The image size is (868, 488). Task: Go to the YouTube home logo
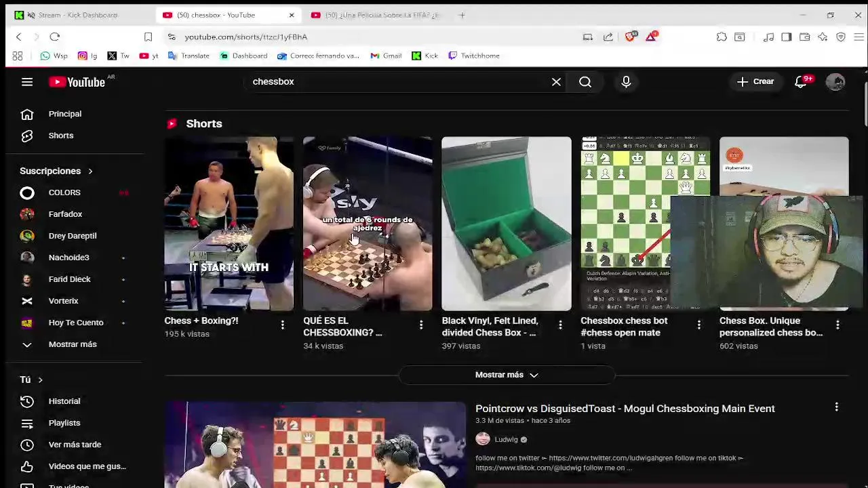(x=77, y=82)
